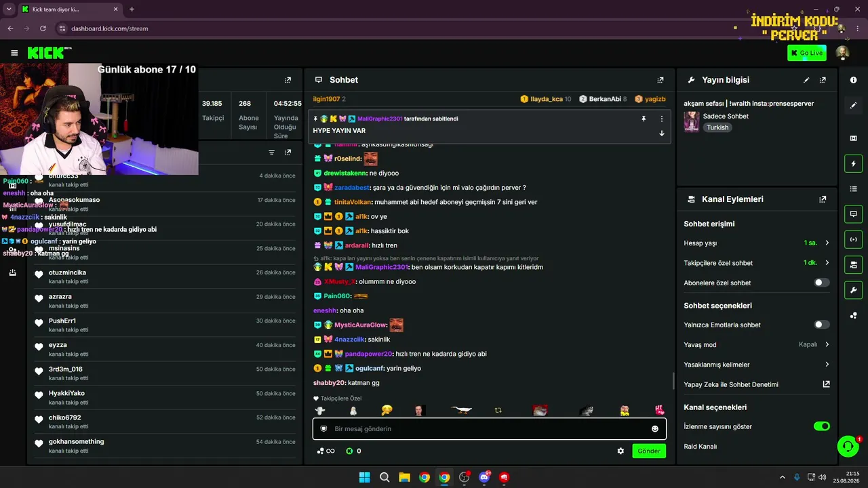Image resolution: width=868 pixels, height=488 pixels.
Task: Edit the Yayın bilgisi stream info
Action: [x=806, y=80]
